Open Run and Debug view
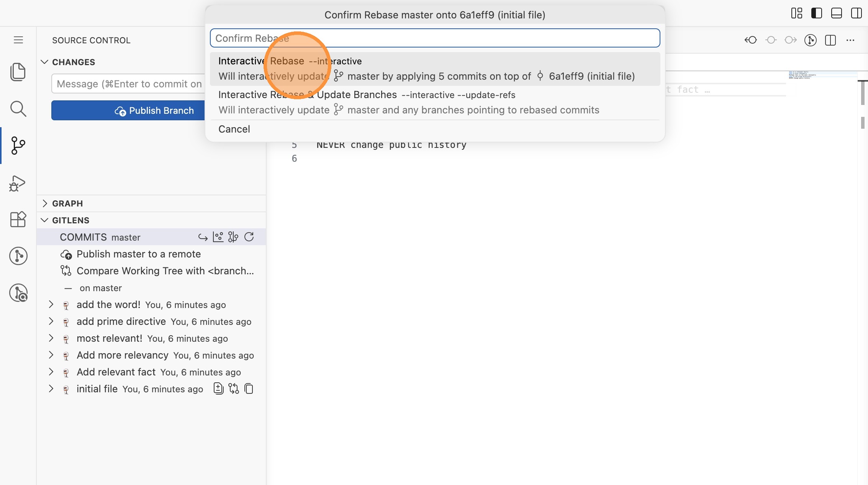This screenshot has height=485, width=868. [18, 183]
